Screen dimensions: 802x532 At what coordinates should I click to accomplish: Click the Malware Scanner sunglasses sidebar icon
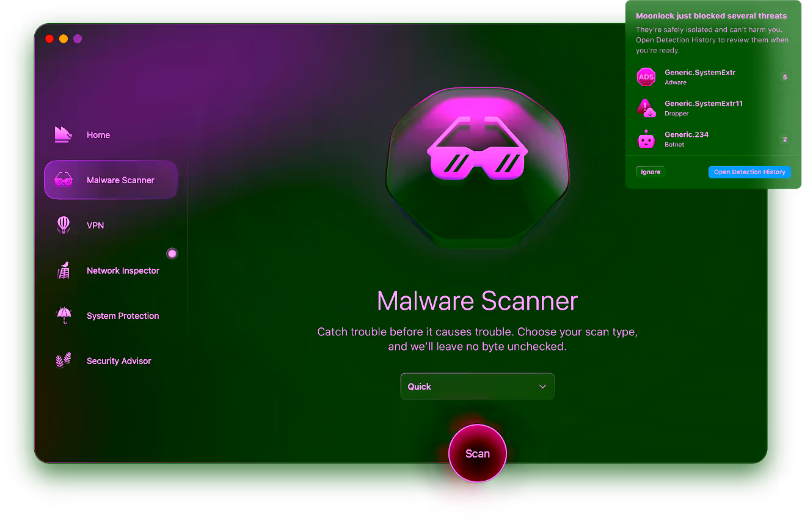[x=64, y=180]
